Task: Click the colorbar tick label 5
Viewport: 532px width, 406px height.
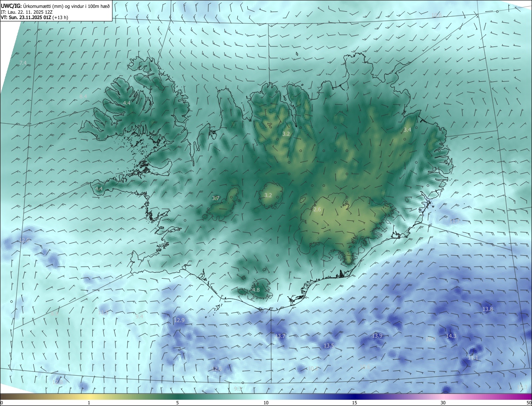Action: (x=177, y=403)
